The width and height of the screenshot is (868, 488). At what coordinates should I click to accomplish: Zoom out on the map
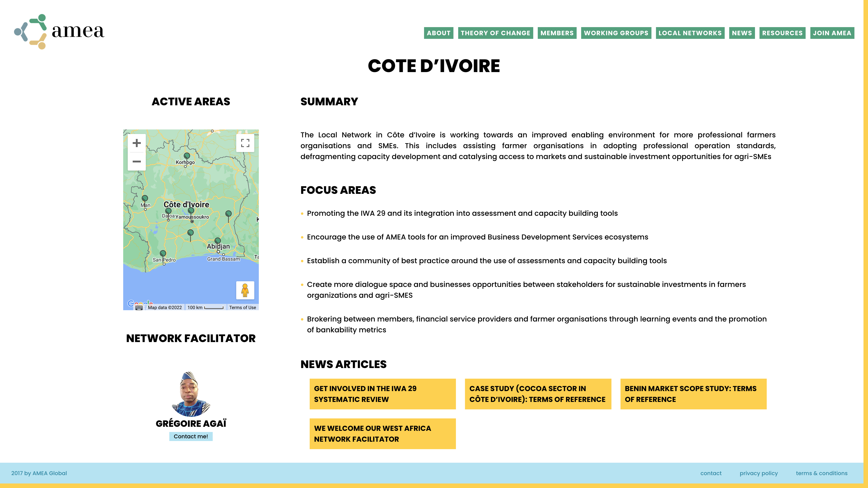137,162
